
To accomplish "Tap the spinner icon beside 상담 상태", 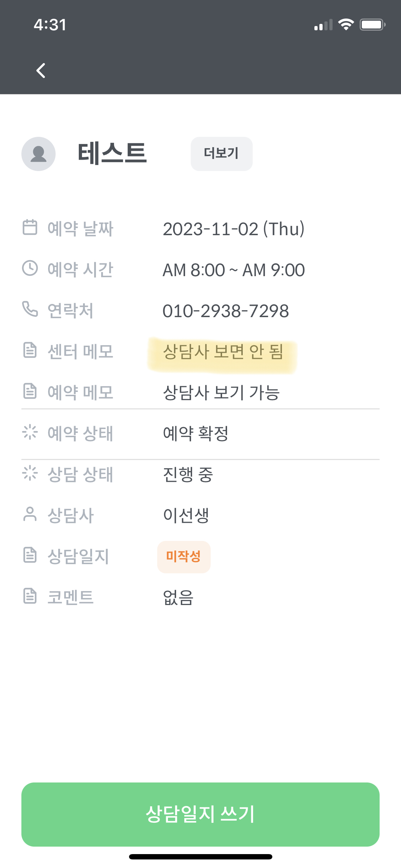I will [30, 473].
